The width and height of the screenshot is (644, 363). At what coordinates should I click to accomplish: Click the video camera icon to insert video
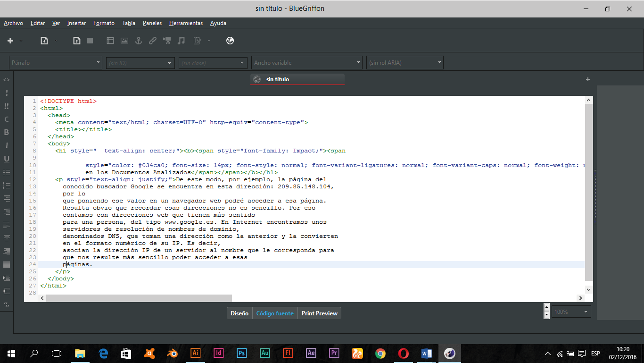[167, 41]
